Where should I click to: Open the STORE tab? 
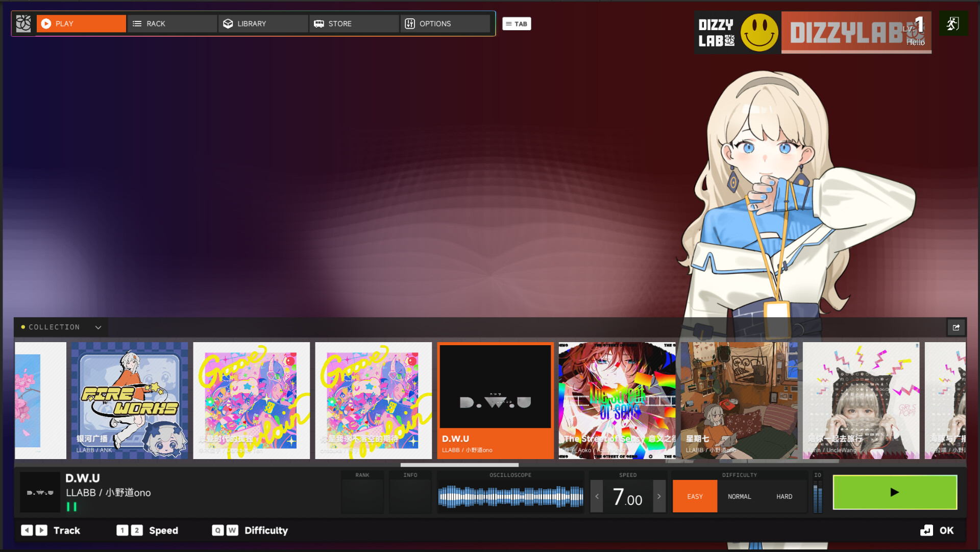tap(354, 23)
